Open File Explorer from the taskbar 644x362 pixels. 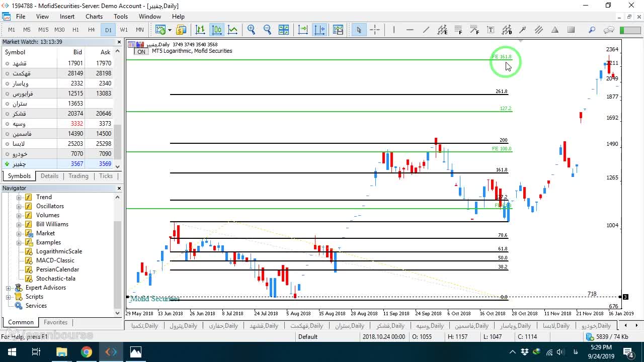[x=61, y=352]
